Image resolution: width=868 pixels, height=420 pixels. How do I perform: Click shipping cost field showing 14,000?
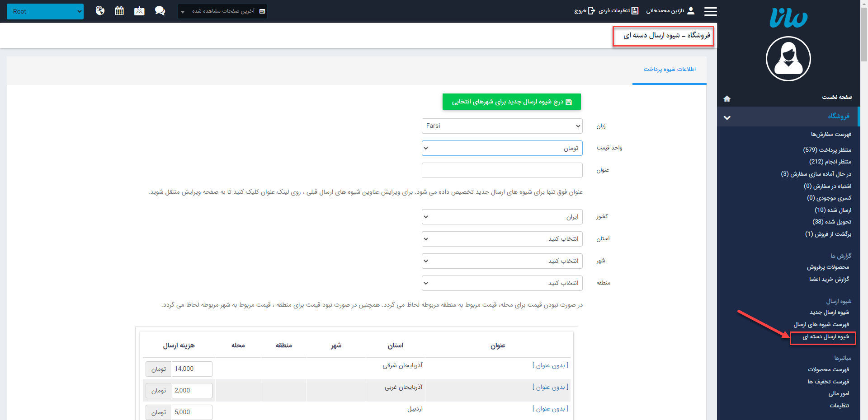coord(192,369)
